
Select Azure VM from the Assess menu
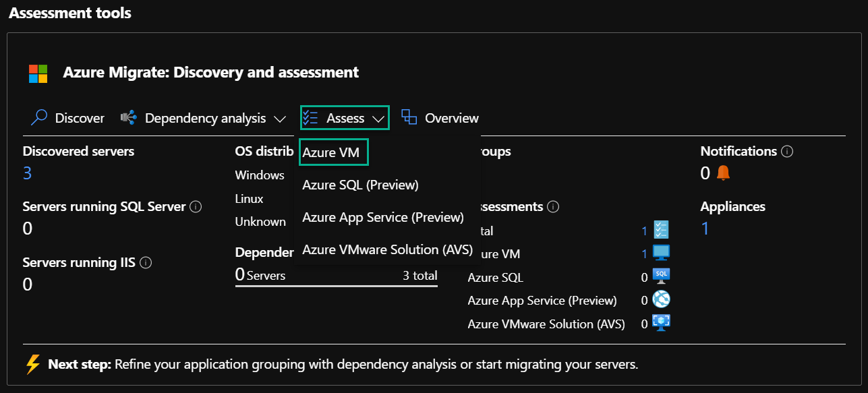tap(331, 153)
